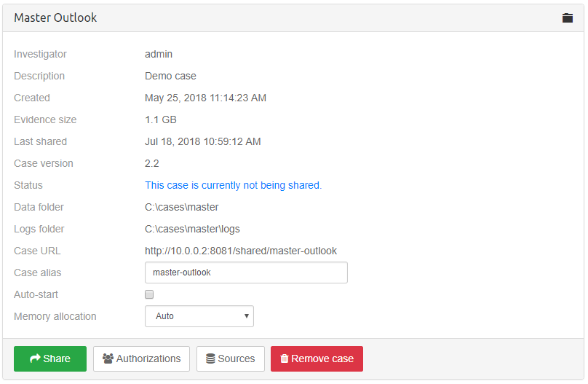The height and width of the screenshot is (384, 588).
Task: Click the folder icon in the panel header
Action: (568, 17)
